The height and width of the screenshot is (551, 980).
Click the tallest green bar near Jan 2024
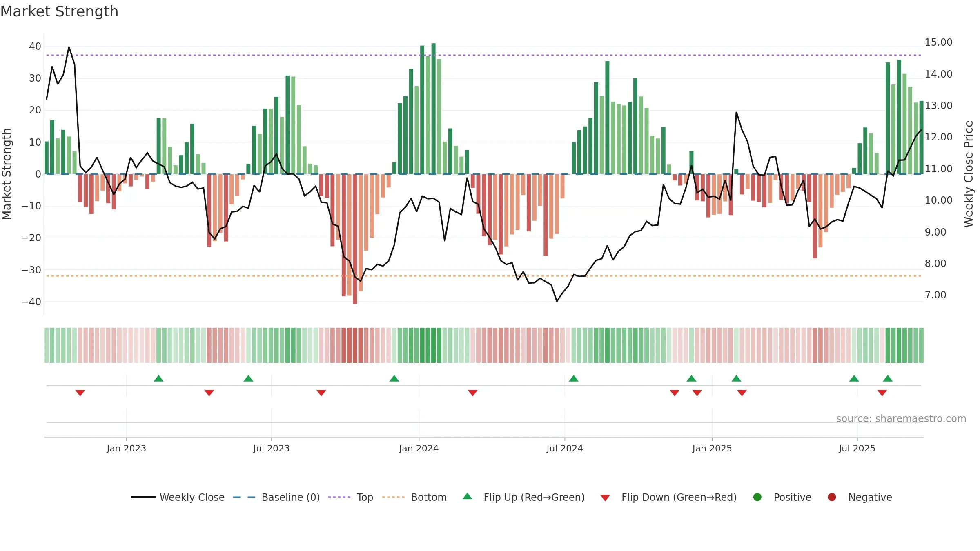[x=433, y=109]
